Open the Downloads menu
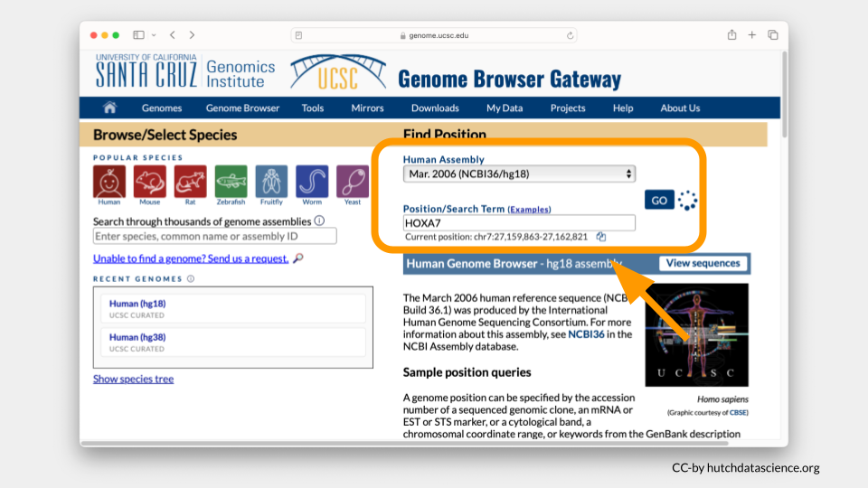 [x=435, y=108]
